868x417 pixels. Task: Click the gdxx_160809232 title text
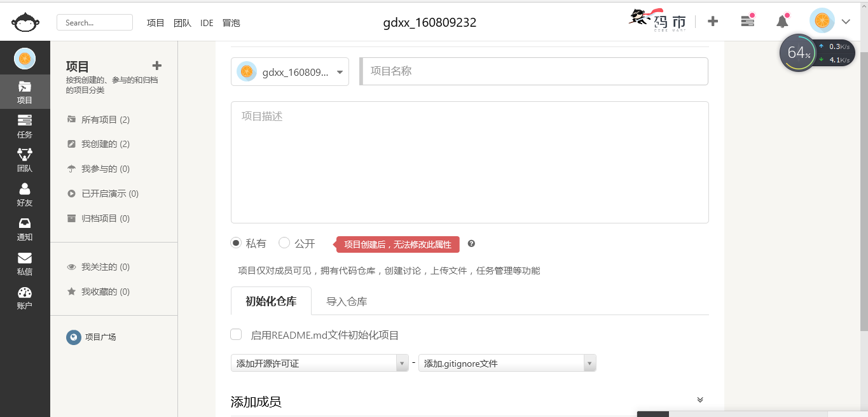[x=430, y=23]
